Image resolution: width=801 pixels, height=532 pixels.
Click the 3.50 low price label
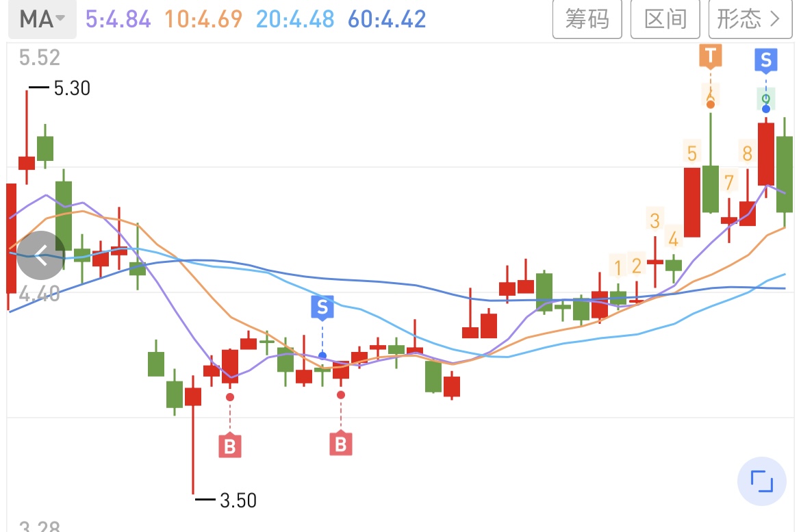tap(238, 501)
